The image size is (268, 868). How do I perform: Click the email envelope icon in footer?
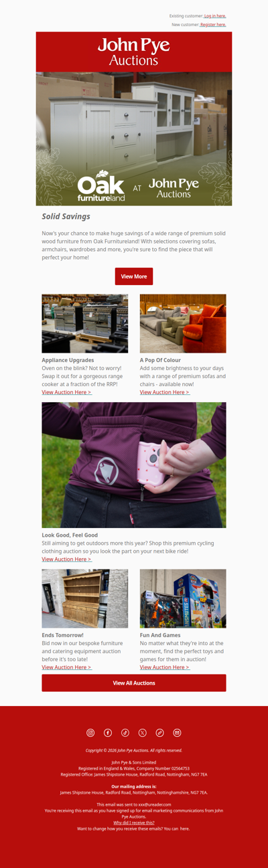coord(178,733)
